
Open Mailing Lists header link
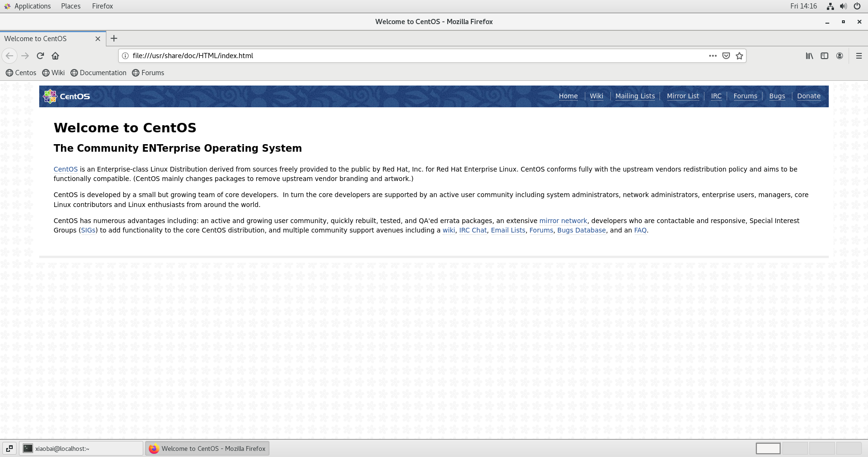pos(635,96)
